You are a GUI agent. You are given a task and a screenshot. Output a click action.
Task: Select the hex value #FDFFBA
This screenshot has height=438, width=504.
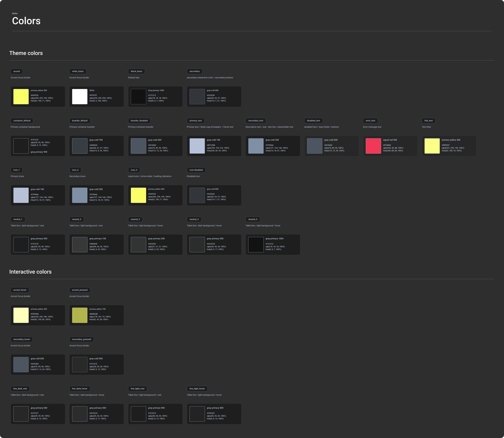(x=35, y=314)
